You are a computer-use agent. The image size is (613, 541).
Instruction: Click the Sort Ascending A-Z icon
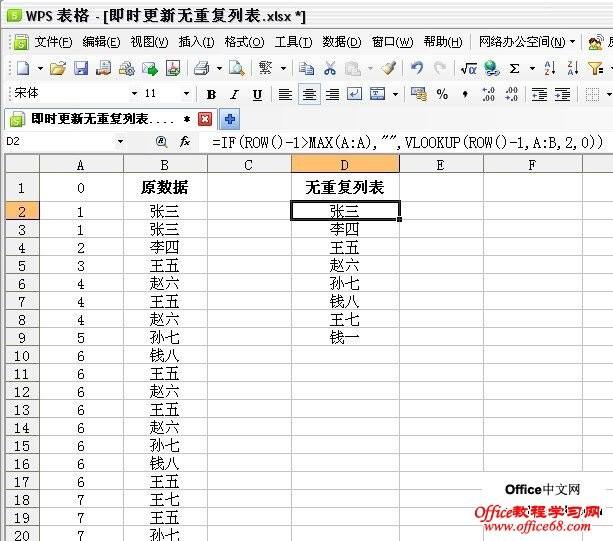tap(550, 69)
